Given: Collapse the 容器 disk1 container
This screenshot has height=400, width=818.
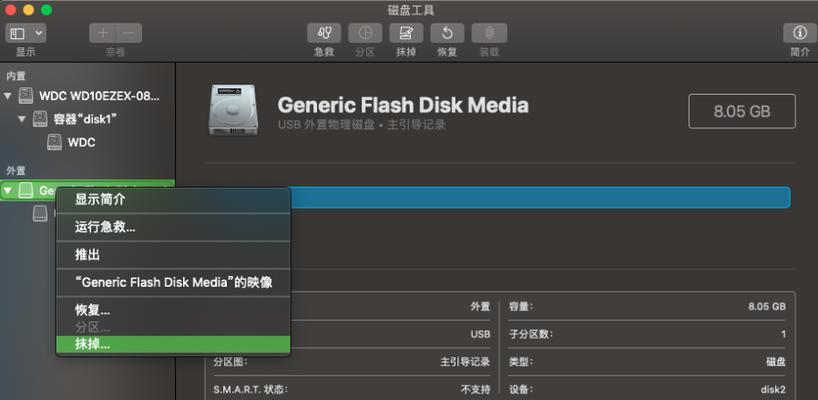Looking at the screenshot, I should click(x=21, y=119).
